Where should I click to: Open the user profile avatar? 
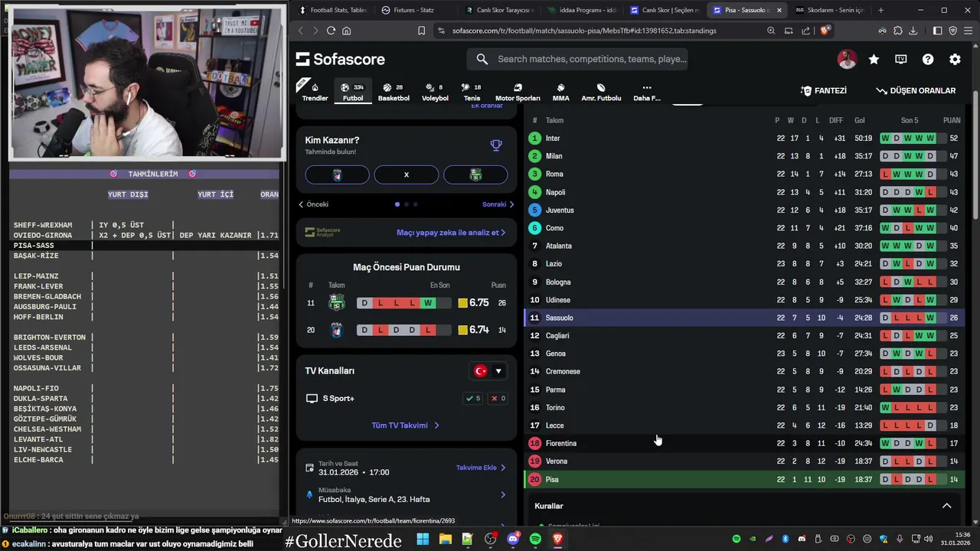(x=847, y=59)
